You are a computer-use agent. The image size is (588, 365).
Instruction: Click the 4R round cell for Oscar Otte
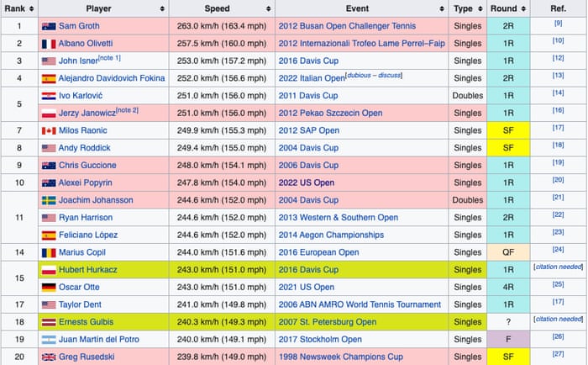(508, 288)
